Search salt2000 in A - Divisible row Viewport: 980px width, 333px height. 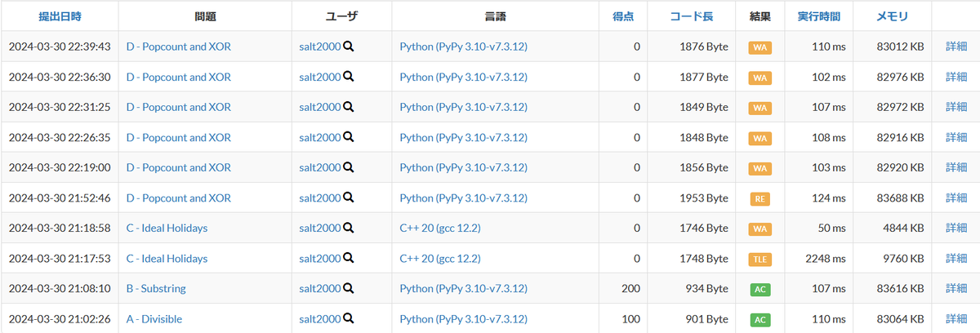tap(349, 318)
